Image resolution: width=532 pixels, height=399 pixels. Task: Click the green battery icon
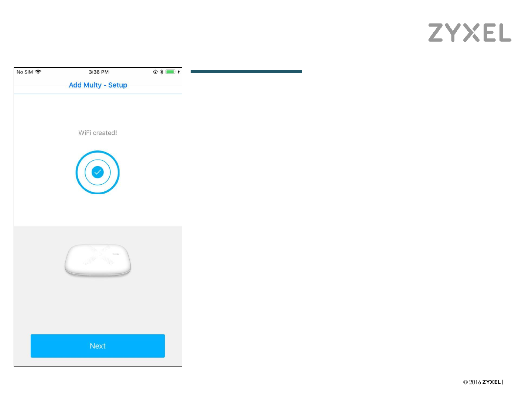tap(170, 72)
